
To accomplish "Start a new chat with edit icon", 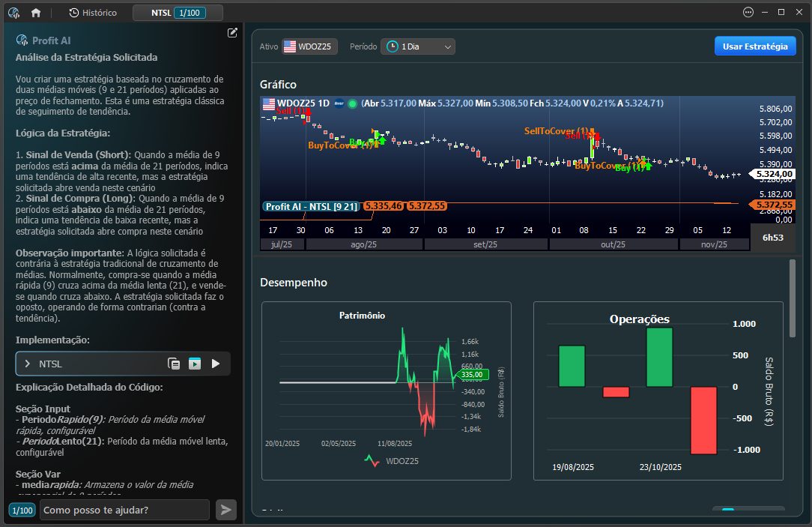I will pyautogui.click(x=232, y=33).
